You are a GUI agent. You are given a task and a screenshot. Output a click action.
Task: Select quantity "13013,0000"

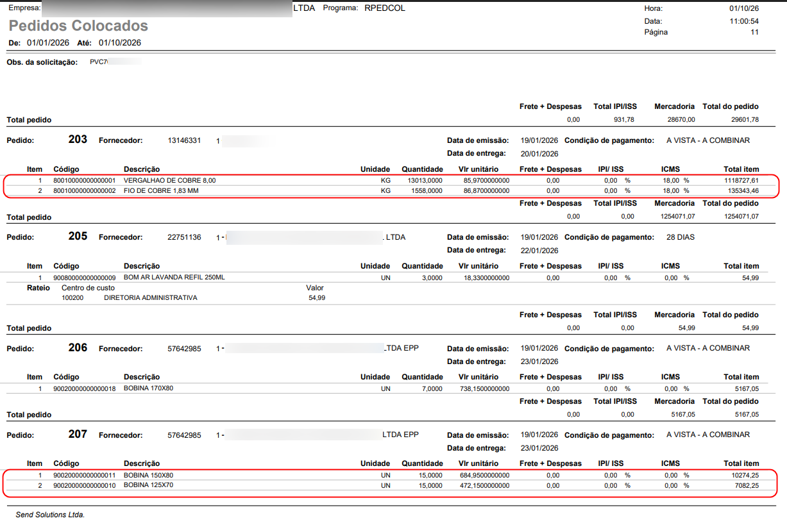point(425,181)
